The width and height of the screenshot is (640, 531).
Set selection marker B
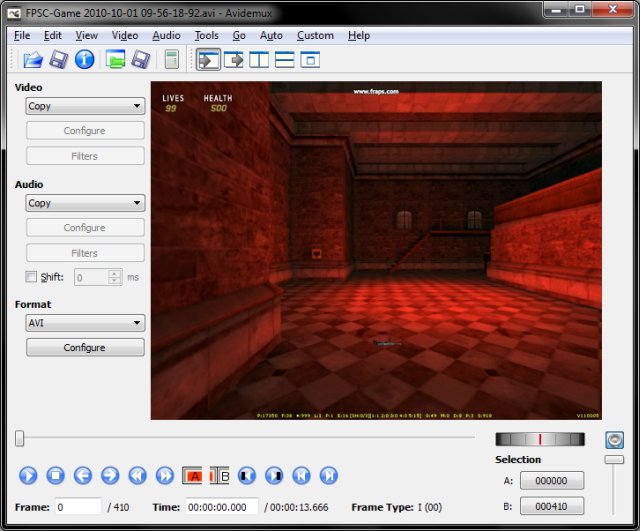click(x=219, y=475)
